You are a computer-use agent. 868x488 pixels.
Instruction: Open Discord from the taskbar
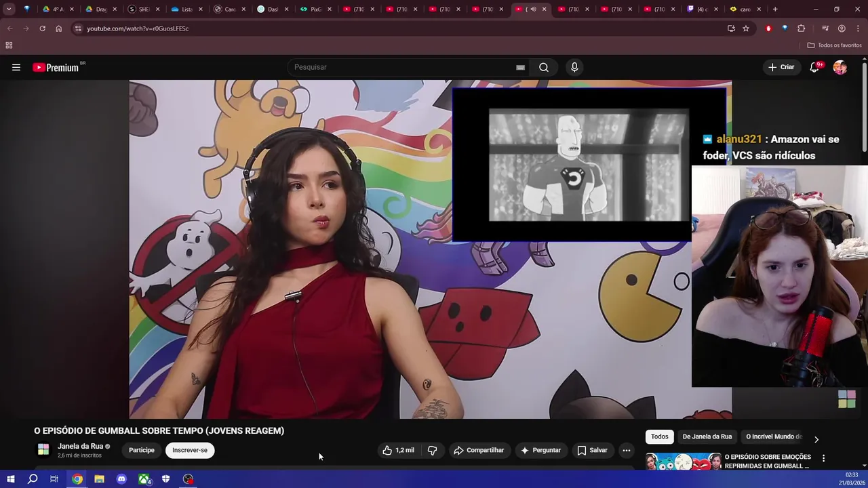[x=121, y=479]
